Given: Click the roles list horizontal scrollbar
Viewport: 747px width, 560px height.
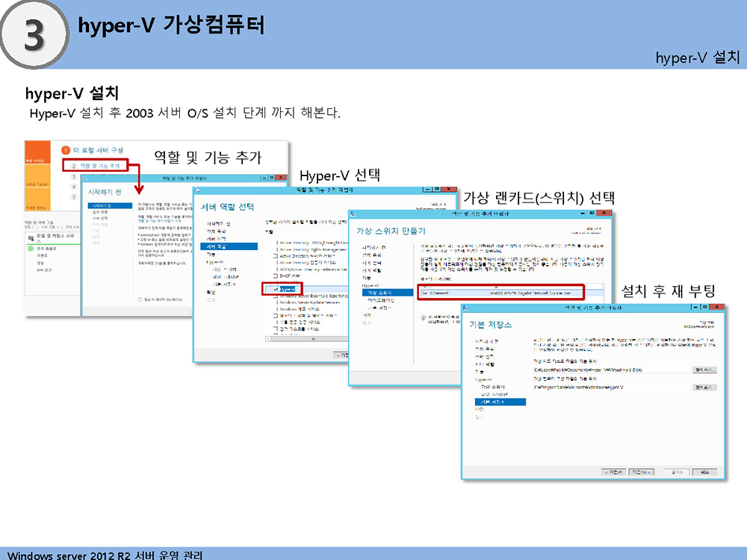Looking at the screenshot, I should tap(307, 338).
